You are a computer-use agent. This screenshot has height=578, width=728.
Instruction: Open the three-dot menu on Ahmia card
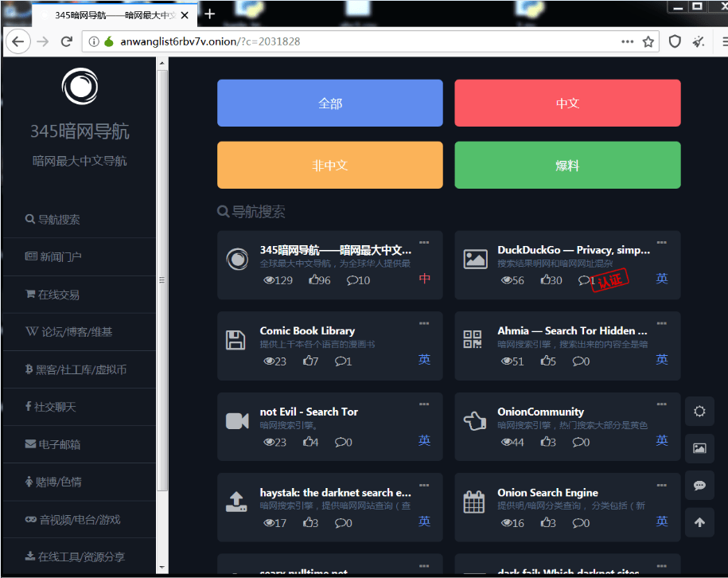point(662,323)
